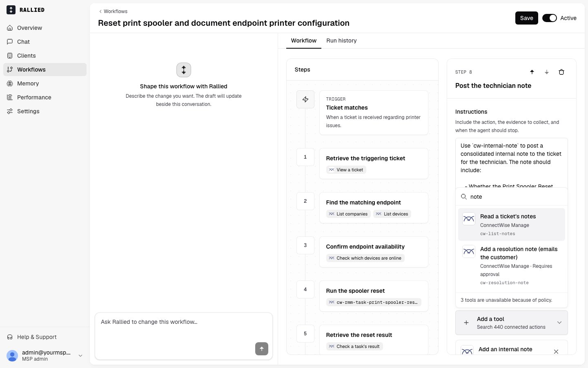Choose Add a resolution note tool
This screenshot has height=368, width=588.
[x=511, y=265]
